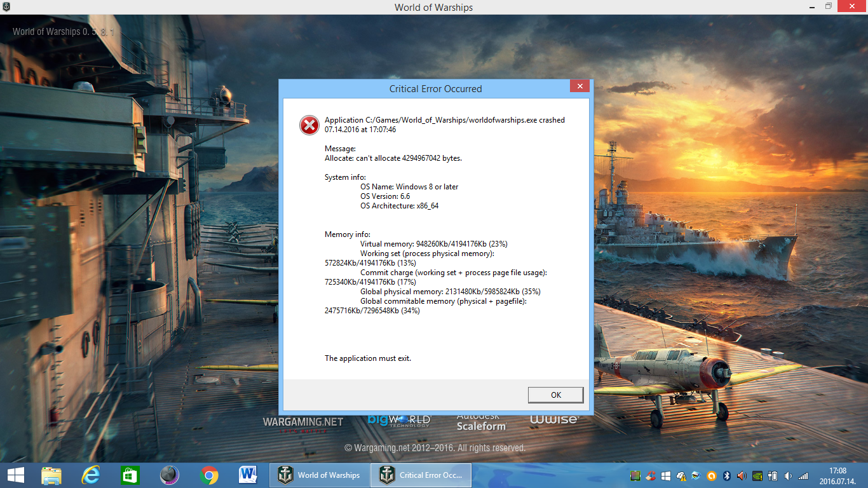Click 'OS Version: 6.6' line
The width and height of the screenshot is (868, 488).
click(x=385, y=196)
